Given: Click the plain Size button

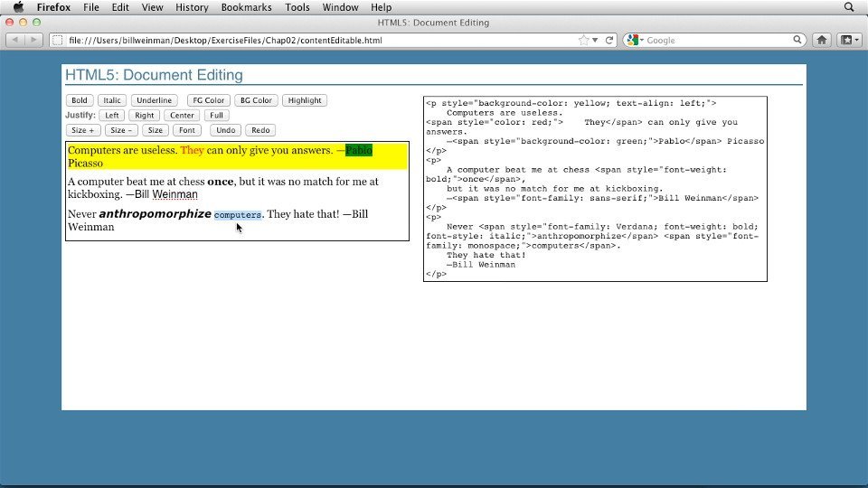Looking at the screenshot, I should [155, 130].
